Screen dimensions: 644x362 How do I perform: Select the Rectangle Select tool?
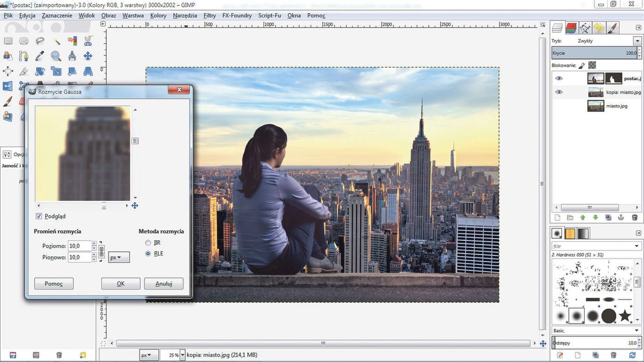click(8, 41)
